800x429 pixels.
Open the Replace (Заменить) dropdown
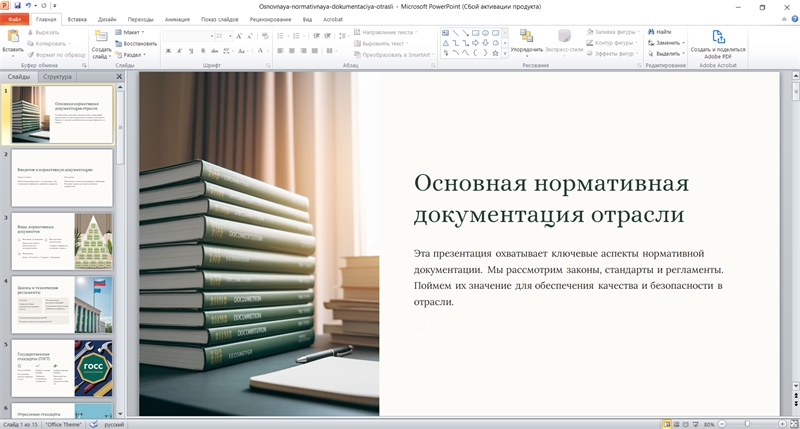[x=666, y=43]
